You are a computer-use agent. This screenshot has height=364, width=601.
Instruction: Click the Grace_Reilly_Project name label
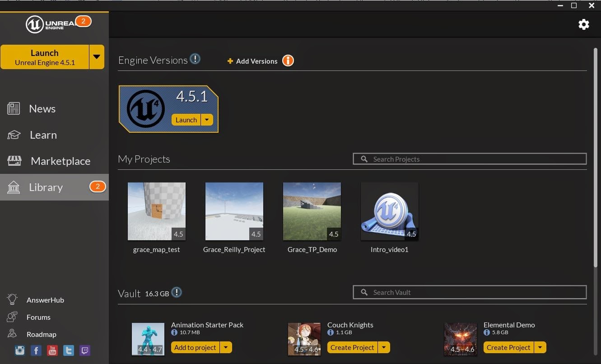(234, 249)
